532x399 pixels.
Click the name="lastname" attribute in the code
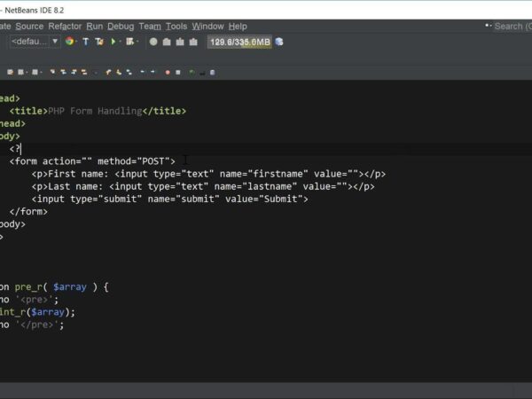coord(255,186)
